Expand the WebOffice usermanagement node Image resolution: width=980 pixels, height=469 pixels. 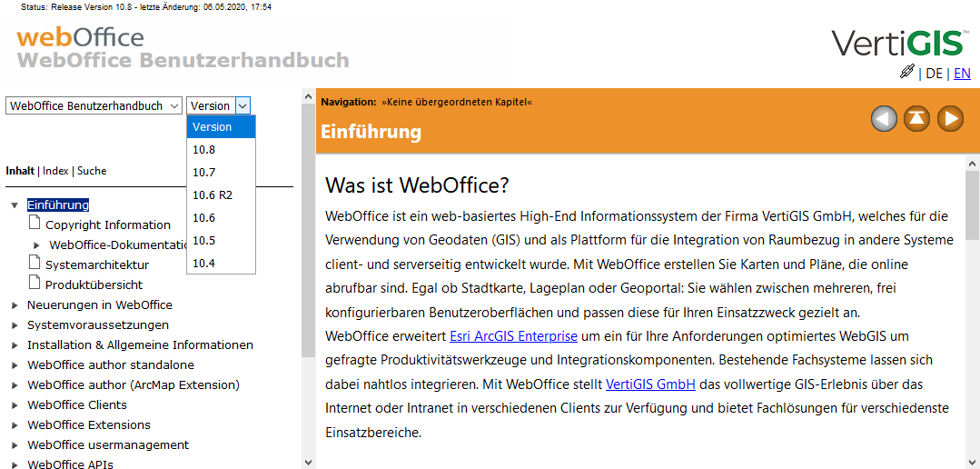click(x=15, y=446)
